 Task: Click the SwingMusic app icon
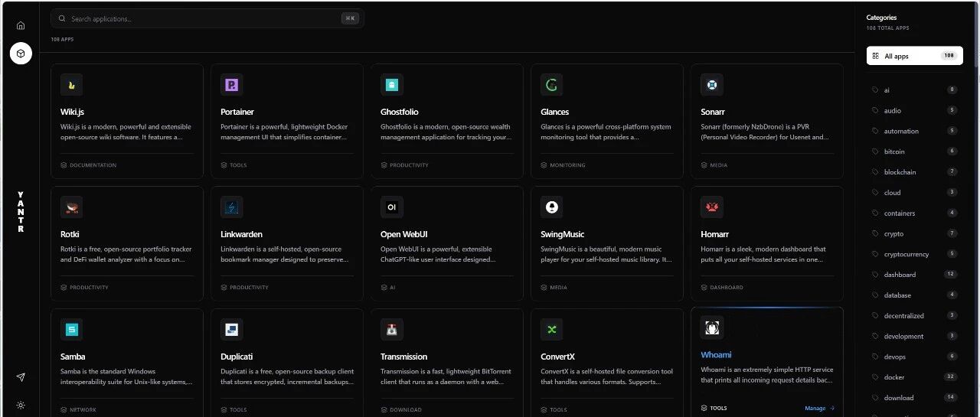(551, 207)
